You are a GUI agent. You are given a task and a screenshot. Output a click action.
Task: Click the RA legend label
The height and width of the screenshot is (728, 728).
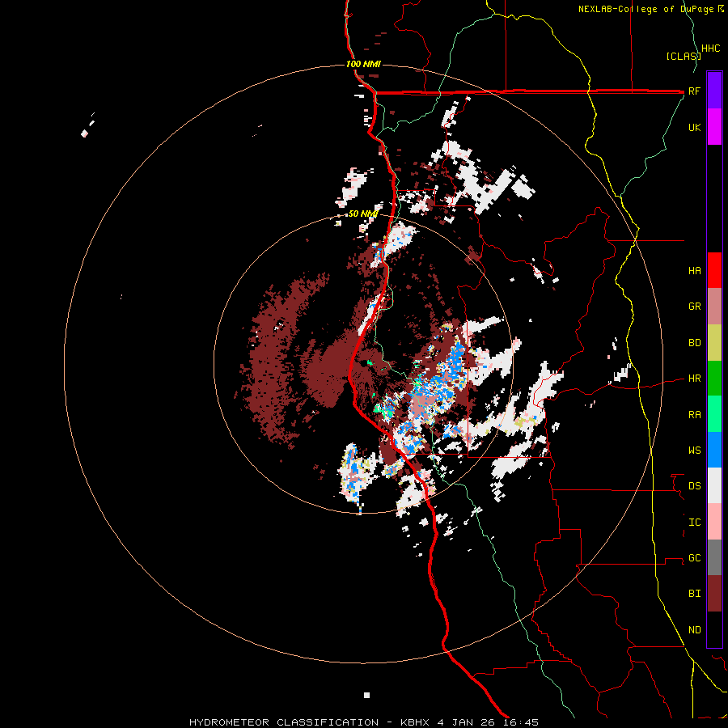pyautogui.click(x=694, y=415)
